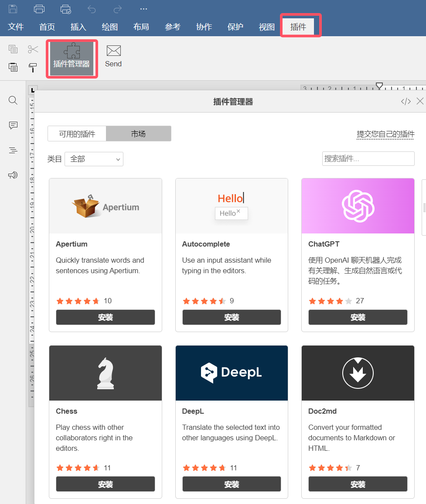This screenshot has height=504, width=426.
Task: Undo the last action
Action: [x=92, y=9]
